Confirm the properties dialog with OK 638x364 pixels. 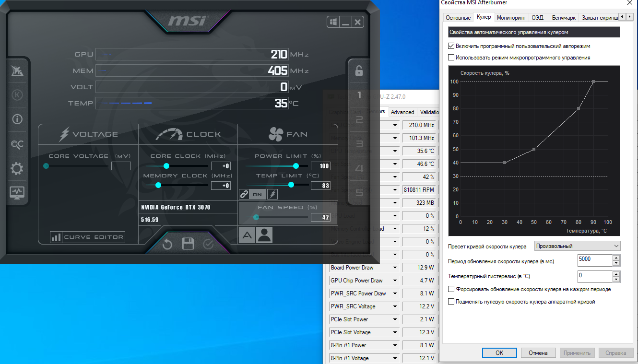(499, 353)
